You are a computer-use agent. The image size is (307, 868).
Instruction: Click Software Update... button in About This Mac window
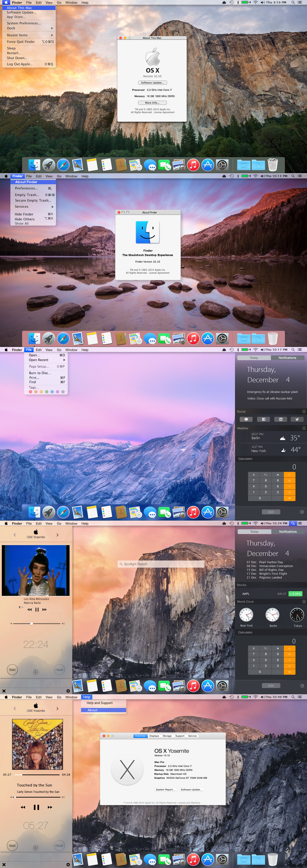click(152, 83)
